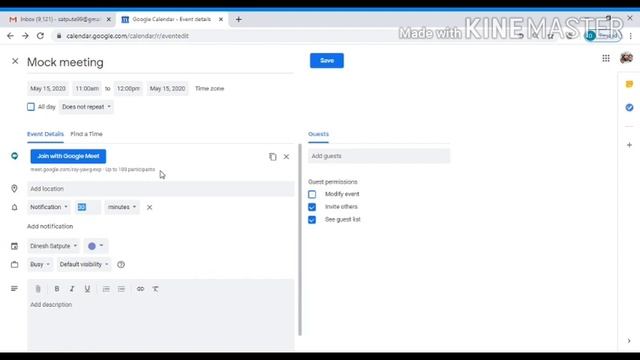Open the Google Keep side panel

tap(629, 84)
